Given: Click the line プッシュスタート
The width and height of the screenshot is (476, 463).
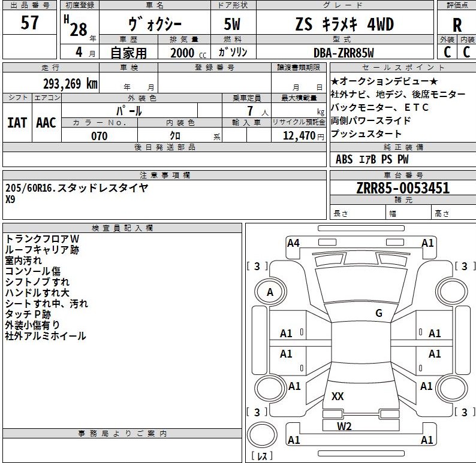Looking at the screenshot, I should tap(366, 134).
